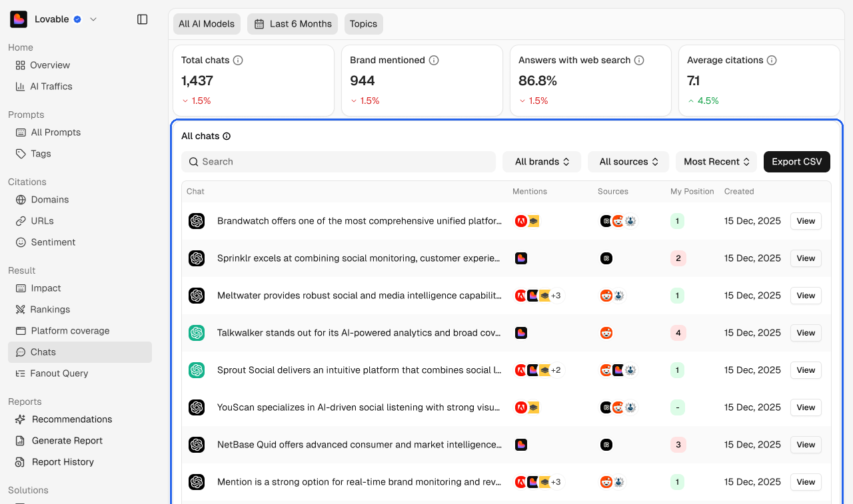This screenshot has width=853, height=504.
Task: Toggle the sidebar collapse icon
Action: point(142,19)
